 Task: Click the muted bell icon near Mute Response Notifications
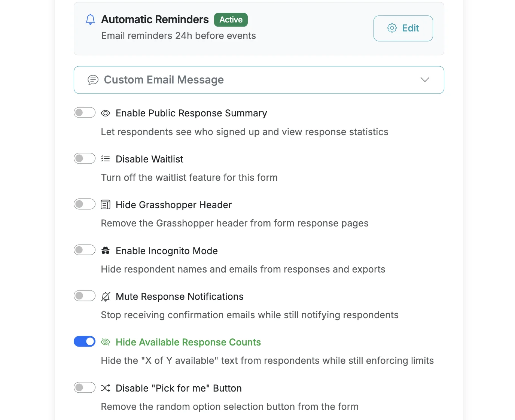point(106,296)
